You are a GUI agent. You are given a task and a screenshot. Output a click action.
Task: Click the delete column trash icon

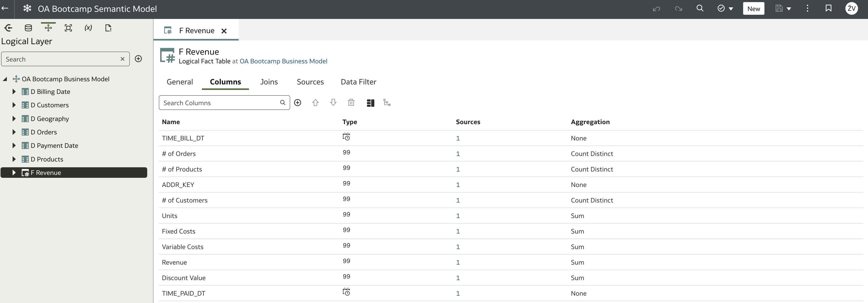[x=351, y=103]
